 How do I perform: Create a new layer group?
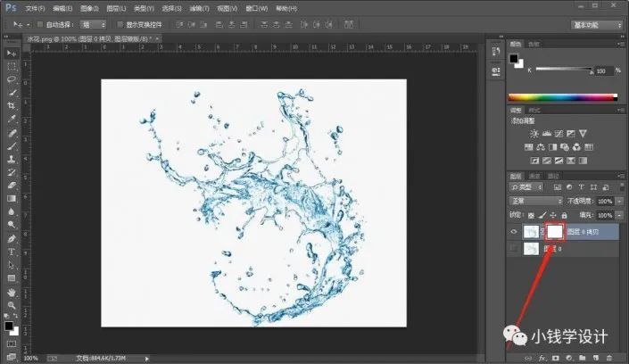[583, 358]
